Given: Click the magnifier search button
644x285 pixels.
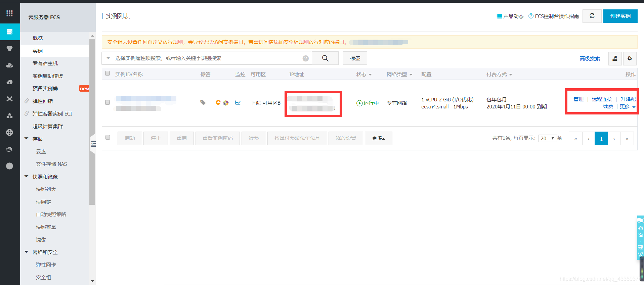Looking at the screenshot, I should pyautogui.click(x=325, y=58).
